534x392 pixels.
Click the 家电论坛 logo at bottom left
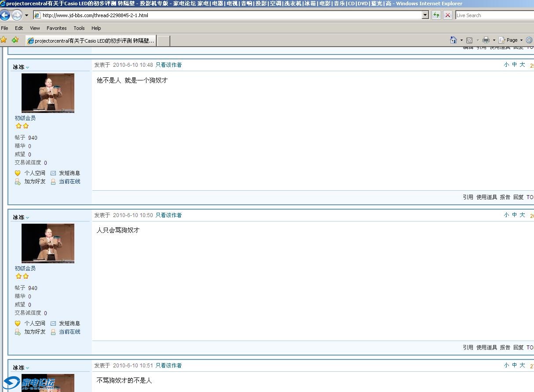tap(29, 383)
